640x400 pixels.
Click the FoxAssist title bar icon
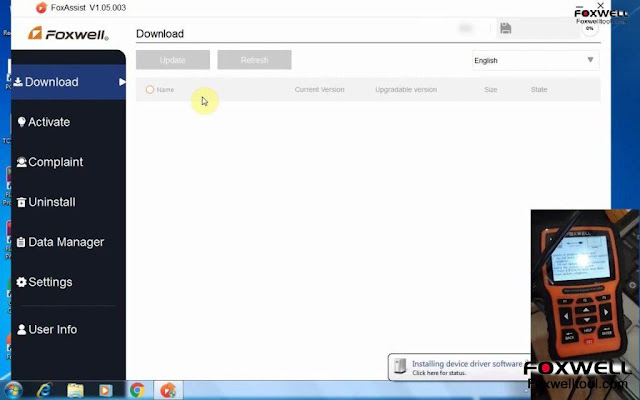[x=41, y=7]
